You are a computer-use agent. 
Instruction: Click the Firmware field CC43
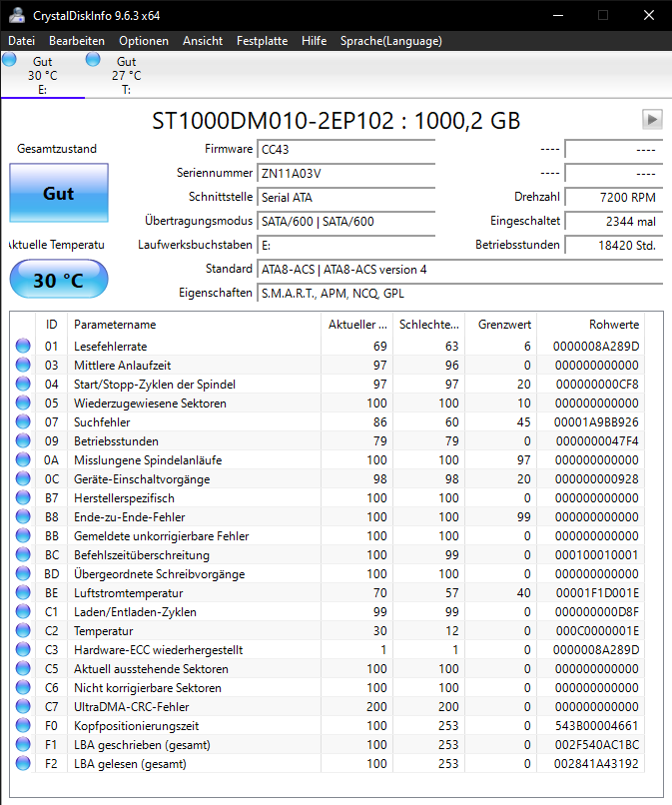coord(346,150)
